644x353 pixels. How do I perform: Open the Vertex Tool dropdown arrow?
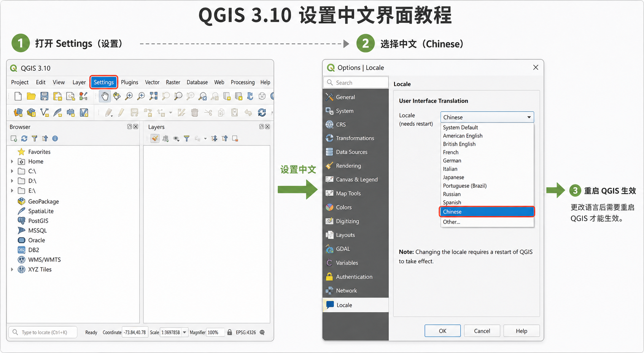click(x=170, y=113)
